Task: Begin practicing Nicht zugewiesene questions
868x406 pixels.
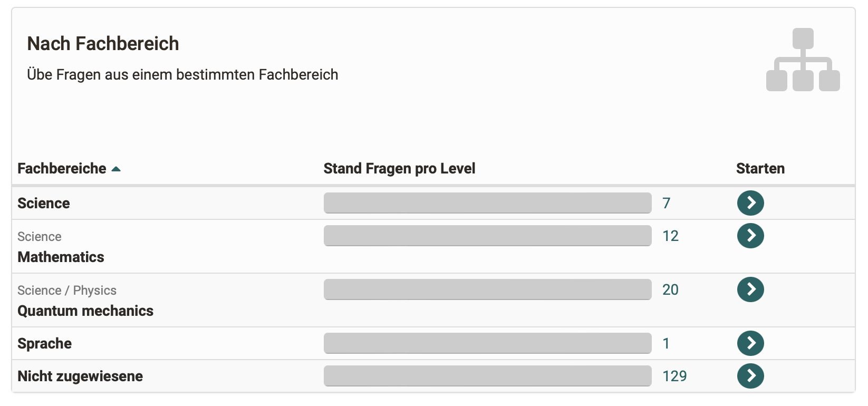Action: coord(750,376)
